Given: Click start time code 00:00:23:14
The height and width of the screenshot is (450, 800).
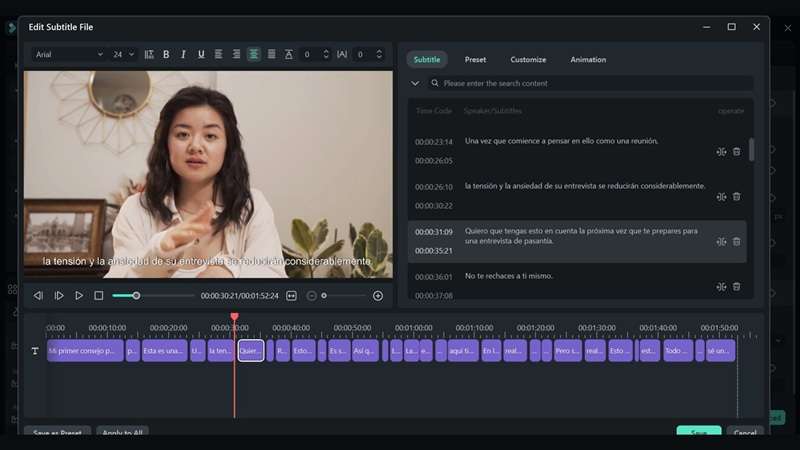Looking at the screenshot, I should coord(434,142).
